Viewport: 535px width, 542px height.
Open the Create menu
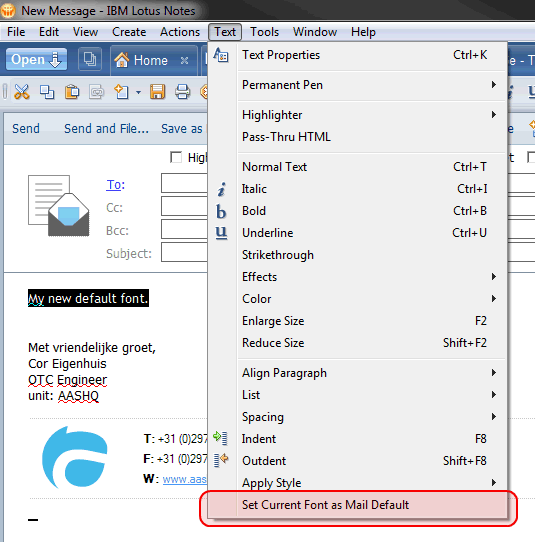tap(129, 32)
